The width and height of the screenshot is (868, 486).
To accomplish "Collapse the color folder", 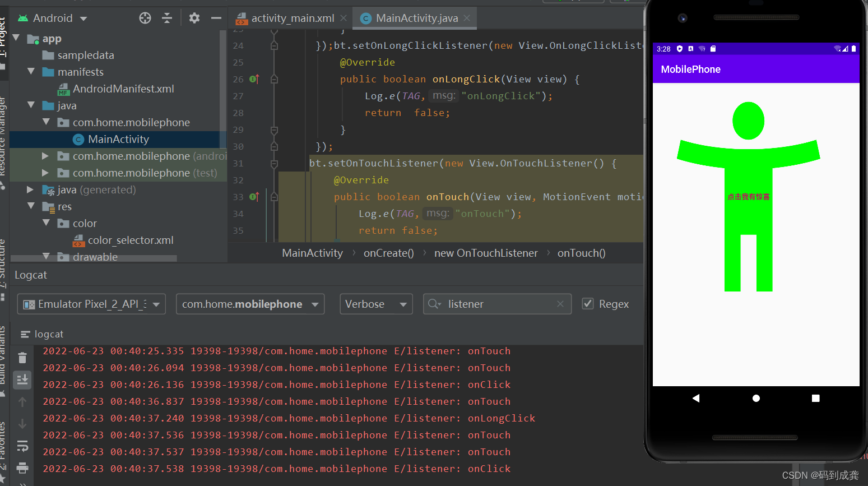I will pos(46,223).
